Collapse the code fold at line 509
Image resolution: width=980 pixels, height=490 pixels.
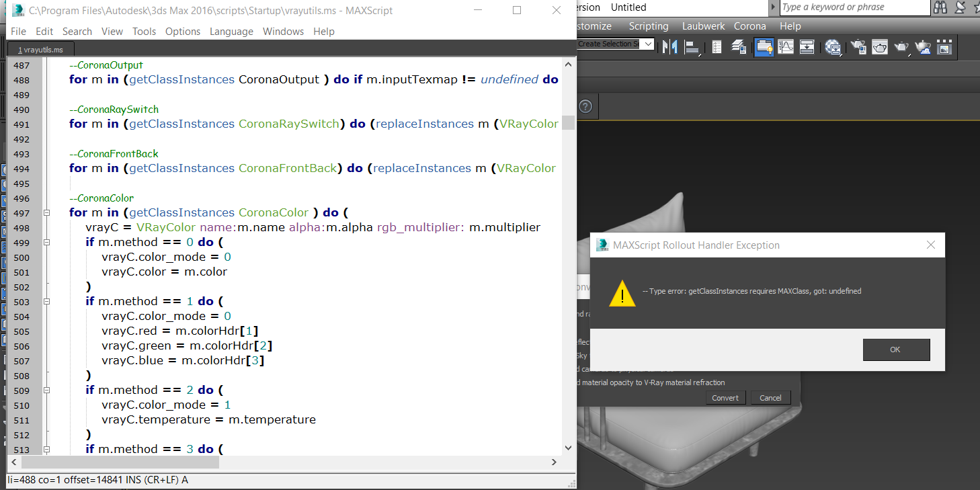[x=46, y=390]
